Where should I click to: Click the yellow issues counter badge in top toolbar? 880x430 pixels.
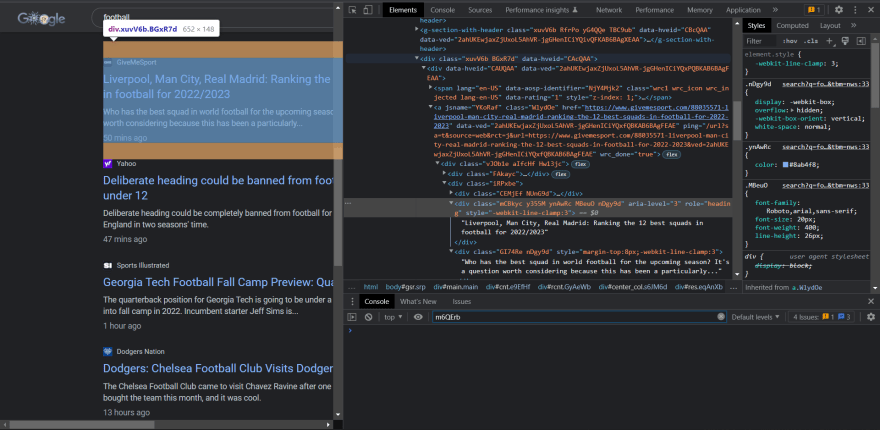(813, 10)
